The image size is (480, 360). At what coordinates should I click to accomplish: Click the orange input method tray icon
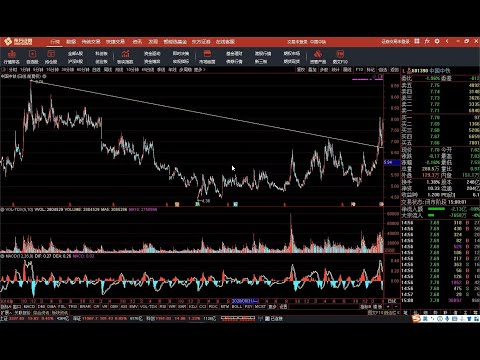415,319
